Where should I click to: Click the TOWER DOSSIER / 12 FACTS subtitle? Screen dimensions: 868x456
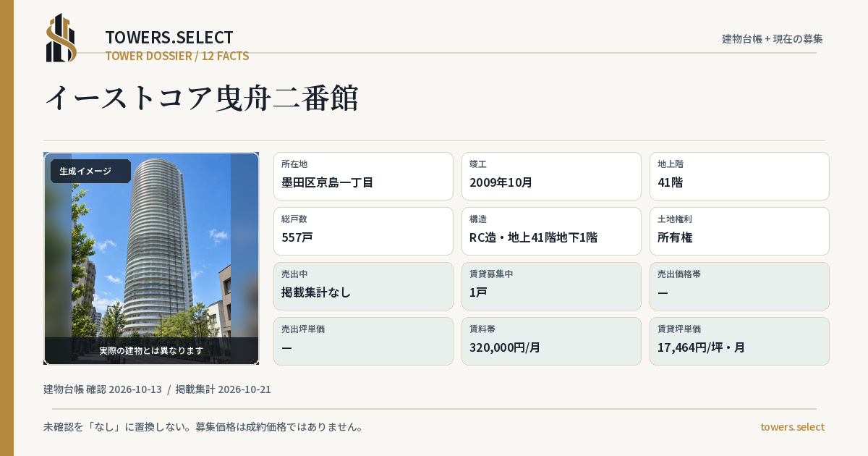[x=177, y=56]
